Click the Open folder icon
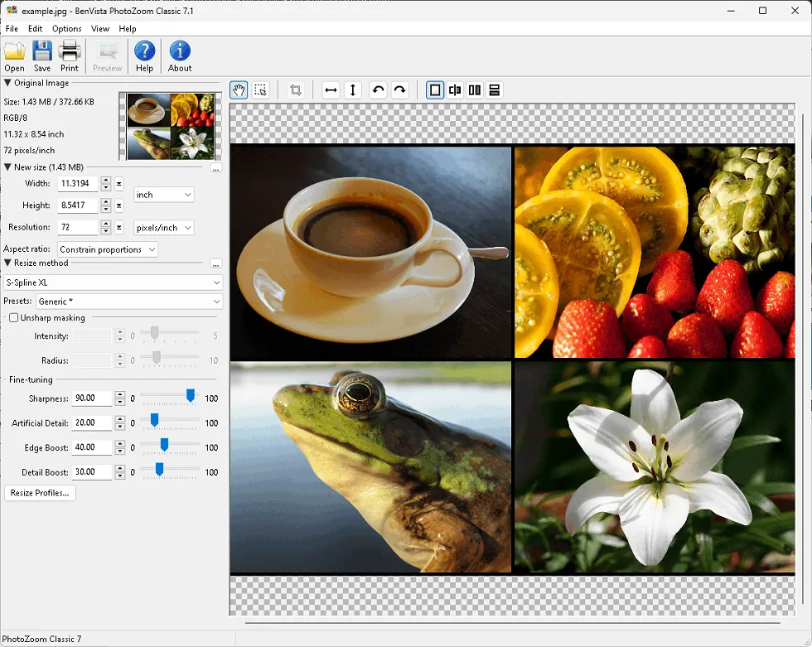 coord(14,56)
